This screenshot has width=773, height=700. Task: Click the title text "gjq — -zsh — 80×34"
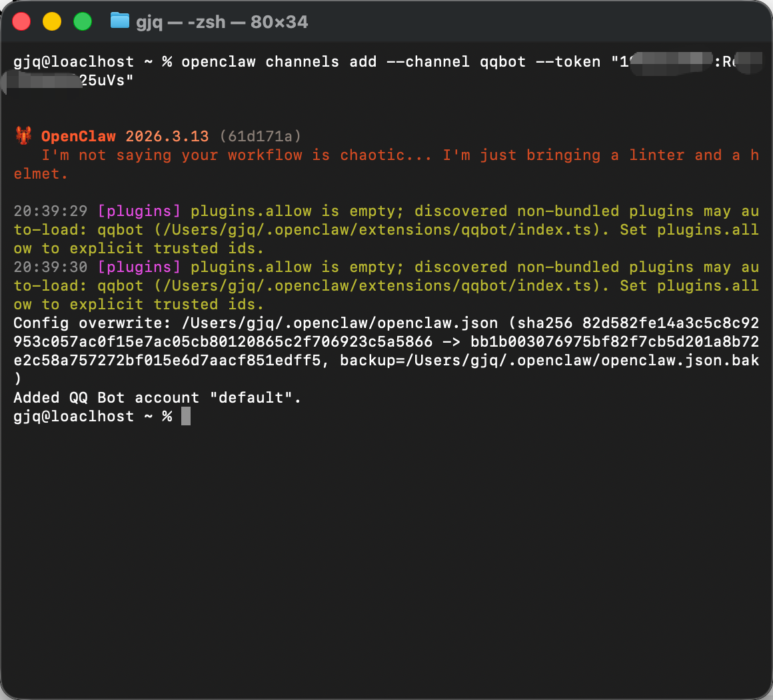[222, 22]
